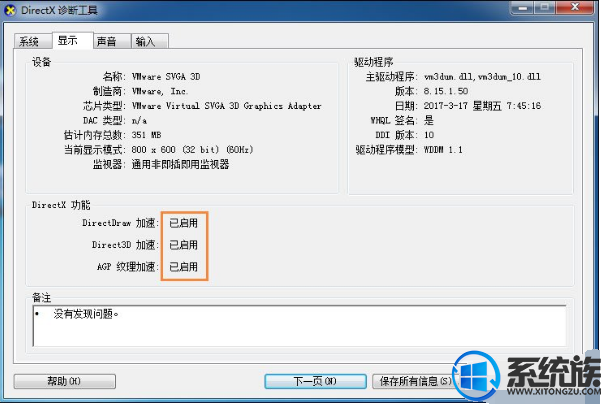The image size is (601, 404).
Task: Go to the 输入 tab
Action: 149,41
